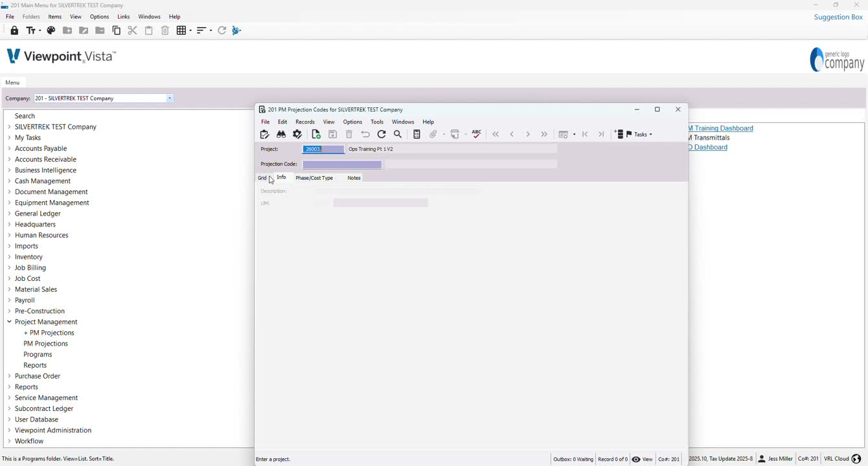This screenshot has height=466, width=868.
Task: Click the copy icon in main toolbar
Action: click(117, 30)
